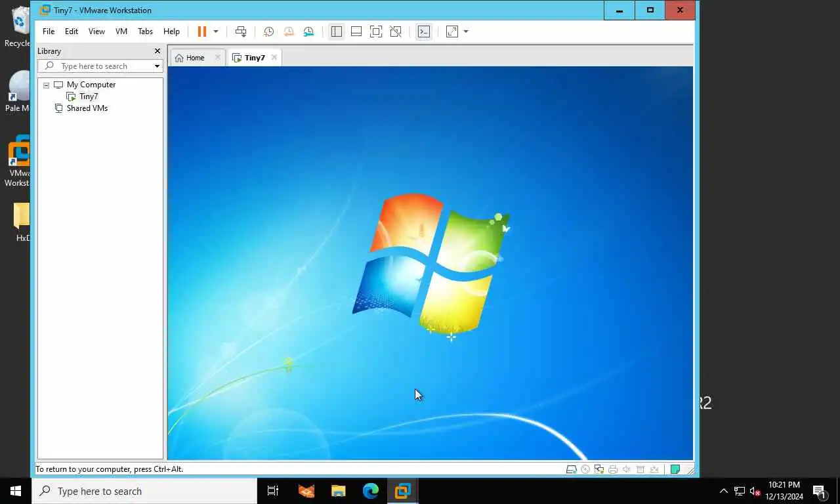The height and width of the screenshot is (504, 840).
Task: Send Ctrl+Alt+Del to the virtual machine
Action: 241,31
